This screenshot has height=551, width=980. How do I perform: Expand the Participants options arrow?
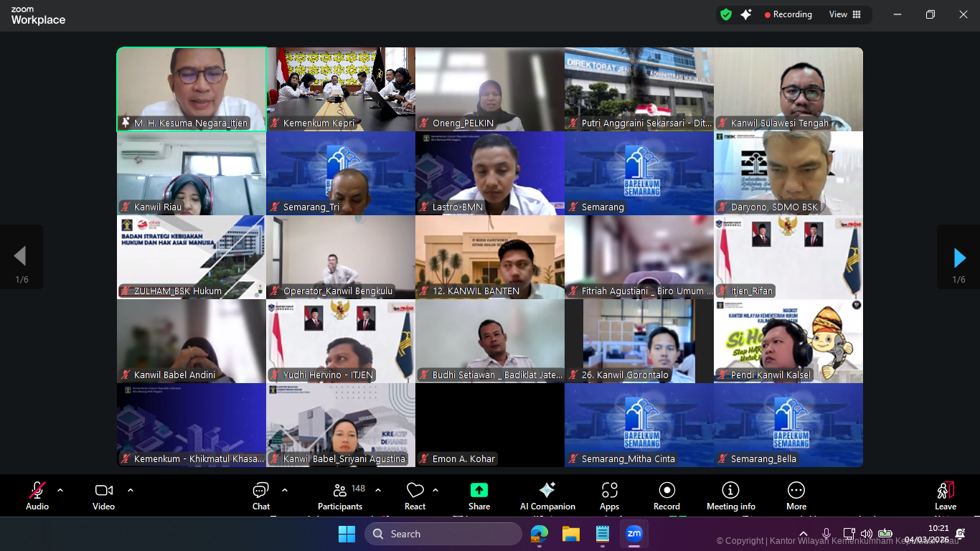(378, 490)
